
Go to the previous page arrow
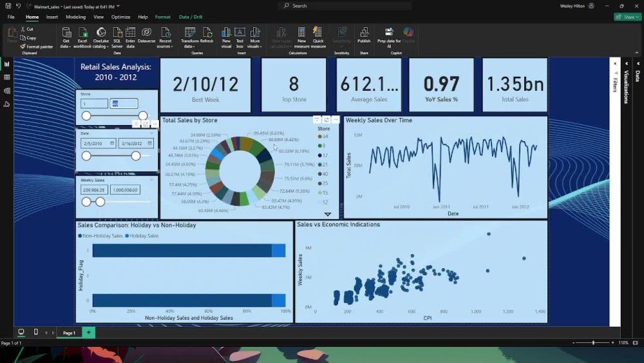point(46,333)
